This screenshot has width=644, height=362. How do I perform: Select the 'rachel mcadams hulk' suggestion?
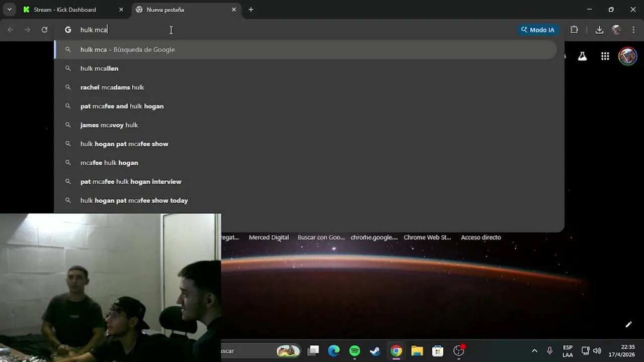305,87
